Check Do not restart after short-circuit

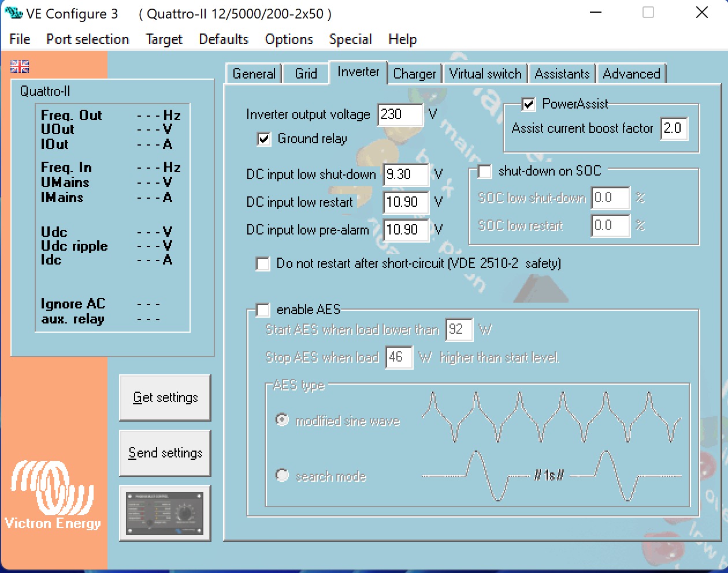[x=263, y=264]
